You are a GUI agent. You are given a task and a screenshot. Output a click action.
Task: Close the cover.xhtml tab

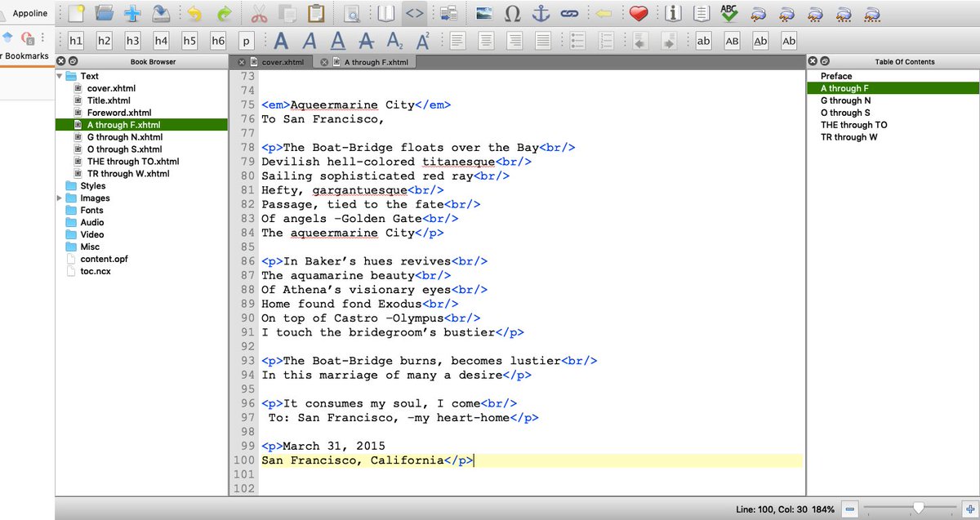242,62
